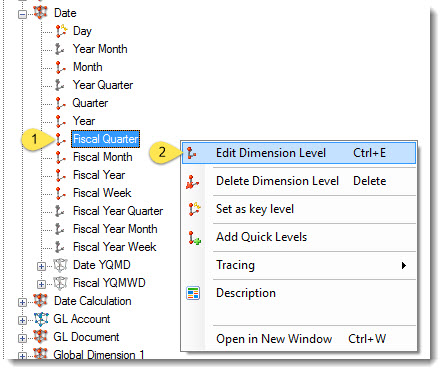Click the Set as key level icon
This screenshot has height=374, width=445.
194,209
